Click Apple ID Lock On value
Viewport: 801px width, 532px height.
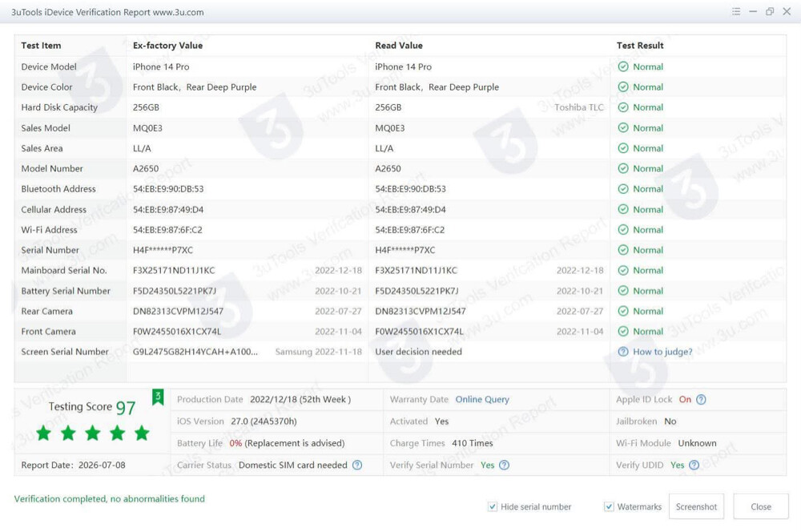click(685, 400)
